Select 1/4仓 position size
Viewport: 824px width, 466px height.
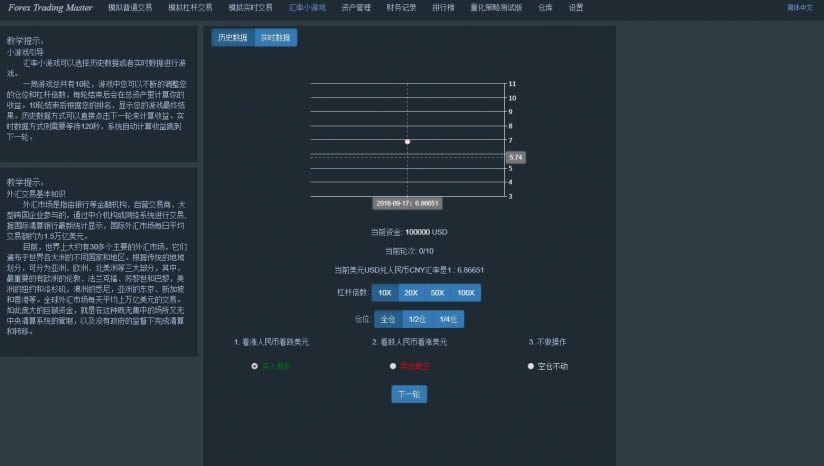click(x=449, y=319)
